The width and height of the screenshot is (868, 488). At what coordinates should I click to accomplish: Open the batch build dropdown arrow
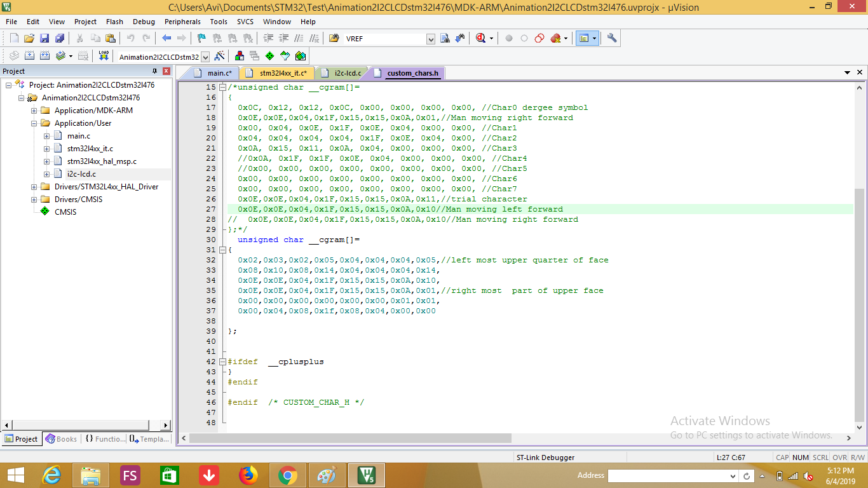71,56
